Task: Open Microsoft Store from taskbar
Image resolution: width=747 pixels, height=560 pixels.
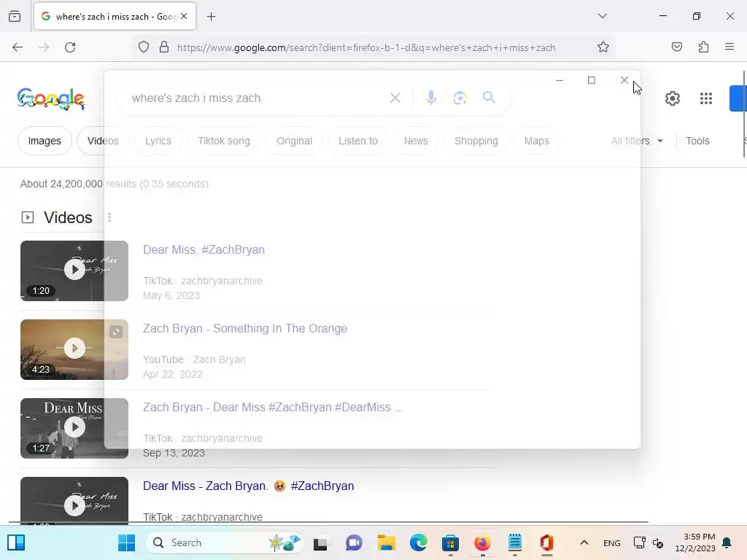Action: tap(450, 542)
